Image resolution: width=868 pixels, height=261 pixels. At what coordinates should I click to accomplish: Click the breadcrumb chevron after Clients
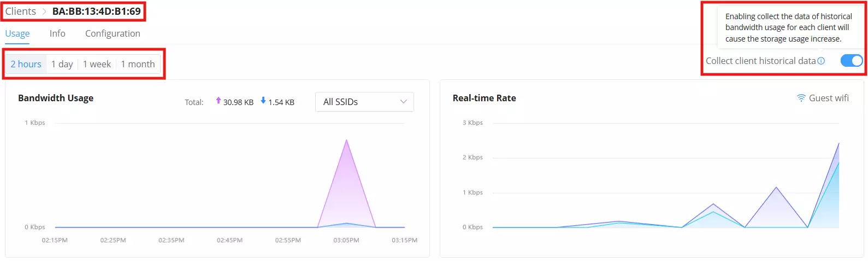coord(44,11)
